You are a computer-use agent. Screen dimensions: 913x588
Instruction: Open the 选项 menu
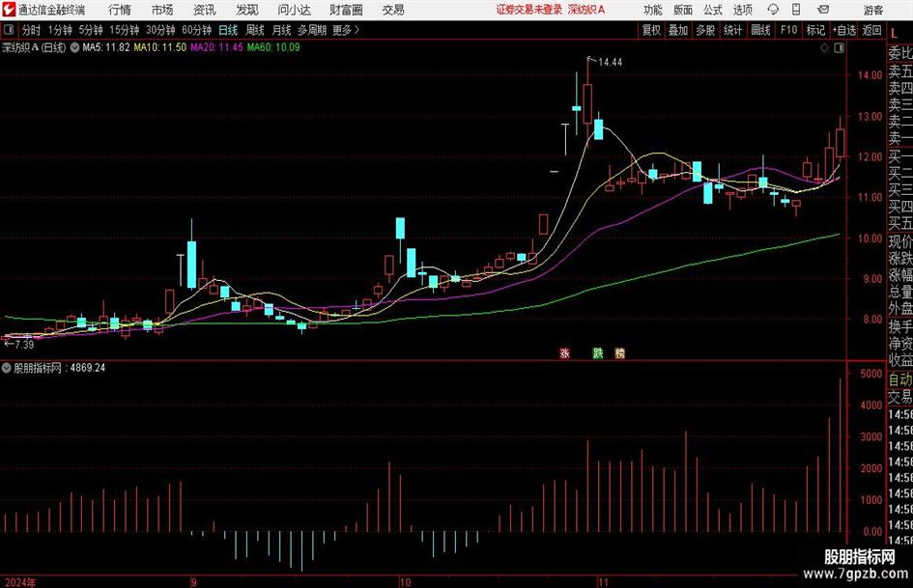pyautogui.click(x=742, y=10)
